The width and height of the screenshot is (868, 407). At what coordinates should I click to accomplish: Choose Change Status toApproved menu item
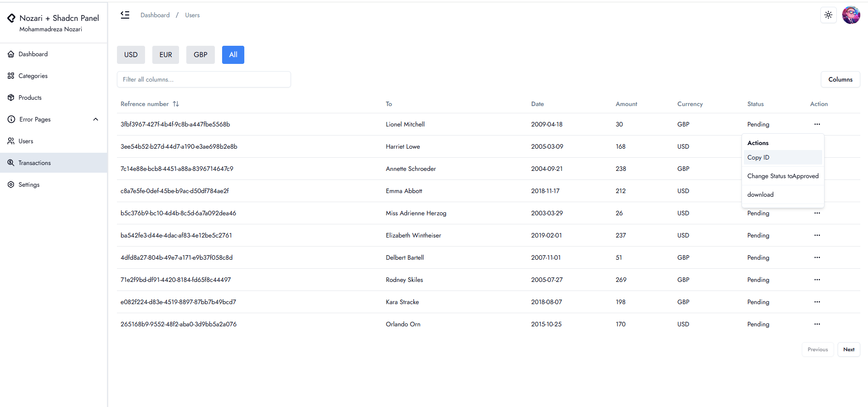click(x=783, y=176)
